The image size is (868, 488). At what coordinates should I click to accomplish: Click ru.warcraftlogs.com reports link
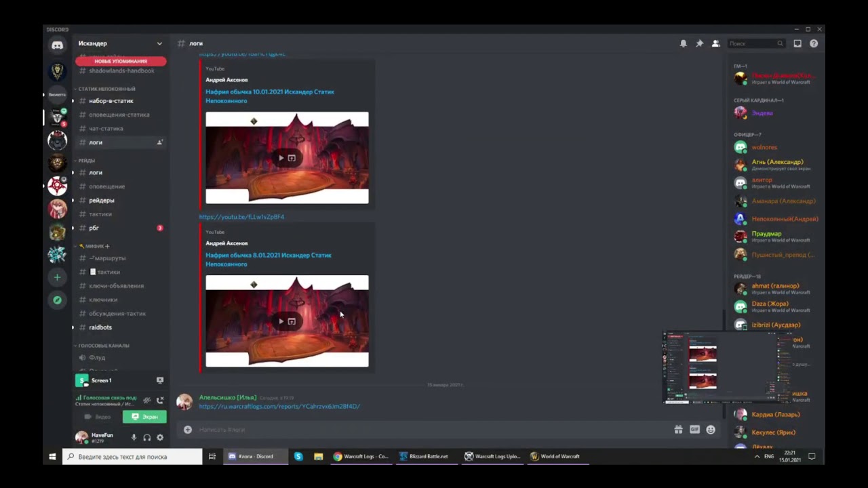point(279,407)
